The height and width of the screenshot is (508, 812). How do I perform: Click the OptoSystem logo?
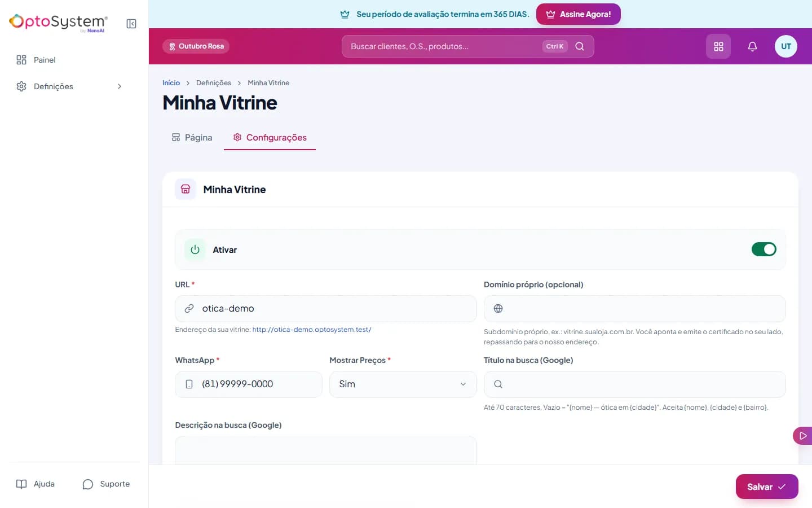pos(58,23)
